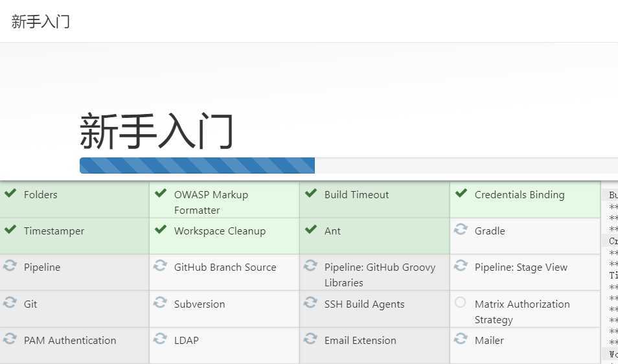Click the 'Matrix Authorization Strategy' plugin name
This screenshot has width=618, height=364.
(522, 312)
